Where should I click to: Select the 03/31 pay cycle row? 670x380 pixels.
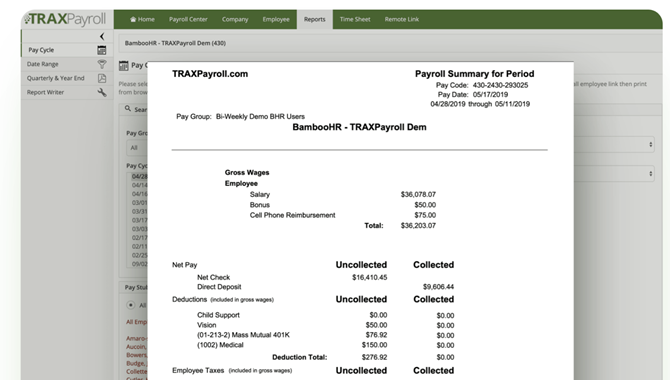[139, 212]
